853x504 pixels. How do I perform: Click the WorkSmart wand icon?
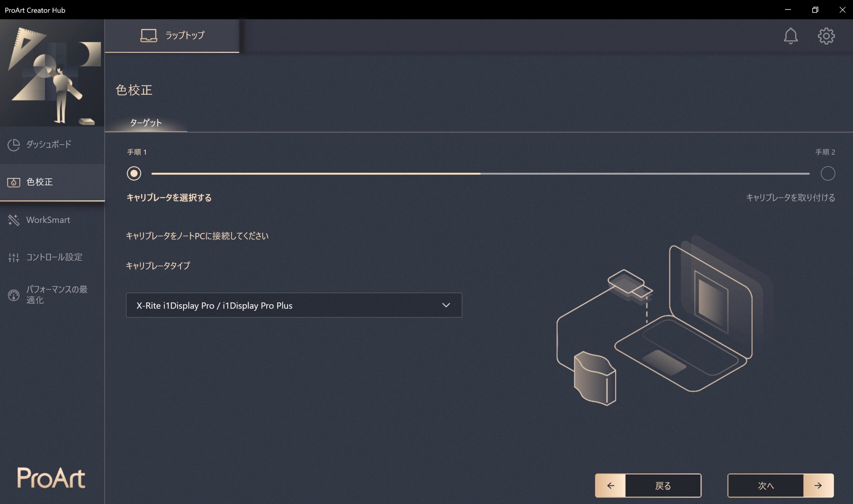click(14, 220)
